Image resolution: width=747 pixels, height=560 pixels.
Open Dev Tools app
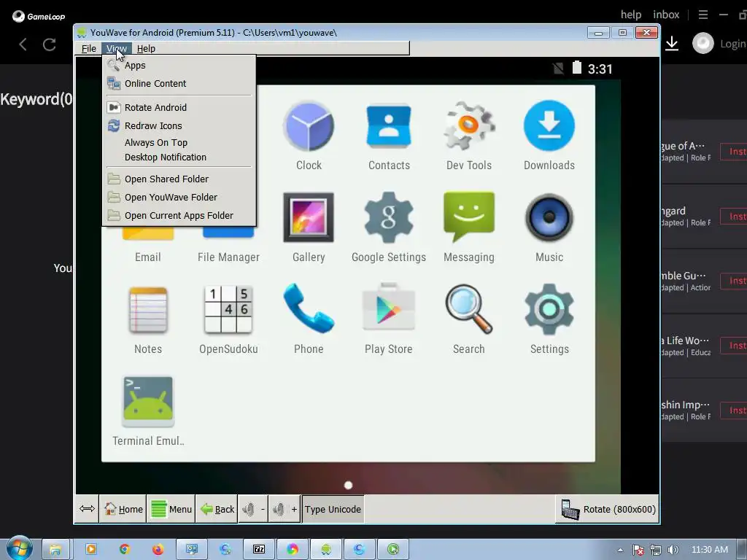469,126
